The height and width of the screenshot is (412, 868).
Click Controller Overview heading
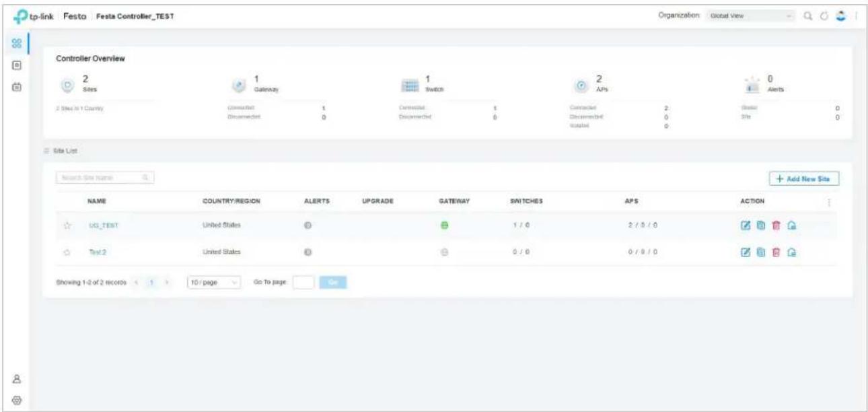pyautogui.click(x=90, y=58)
